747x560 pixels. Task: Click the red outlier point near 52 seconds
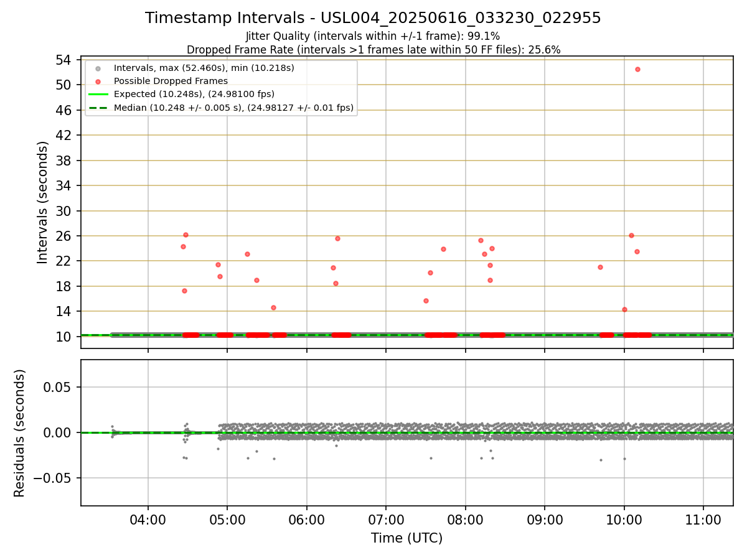(637, 69)
